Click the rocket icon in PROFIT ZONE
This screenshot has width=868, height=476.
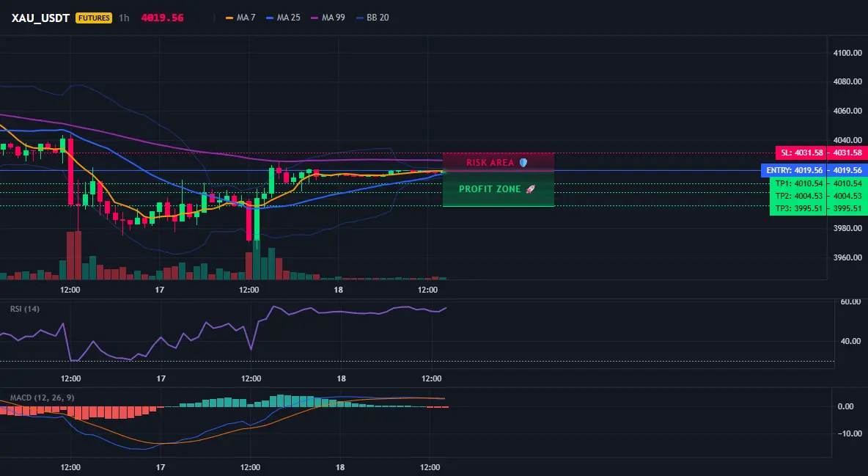click(530, 189)
